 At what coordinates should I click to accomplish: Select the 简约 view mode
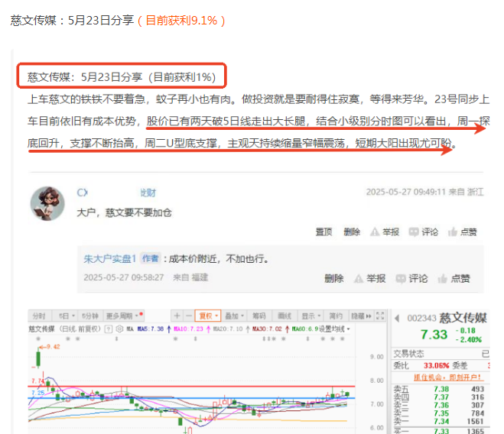pos(336,316)
